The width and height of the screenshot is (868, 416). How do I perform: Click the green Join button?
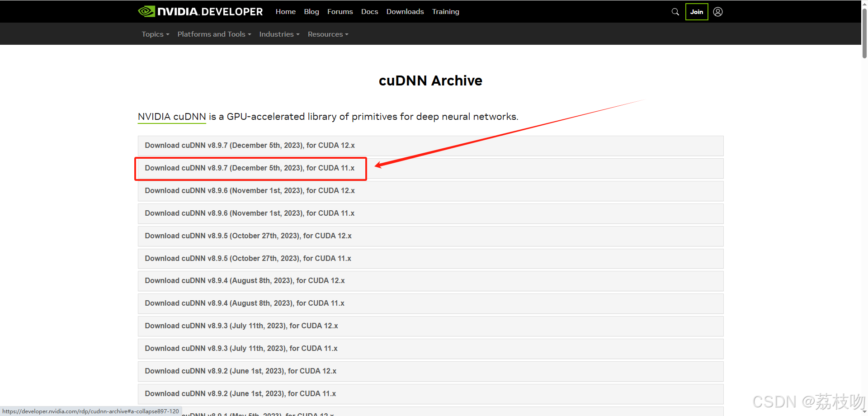(x=697, y=12)
